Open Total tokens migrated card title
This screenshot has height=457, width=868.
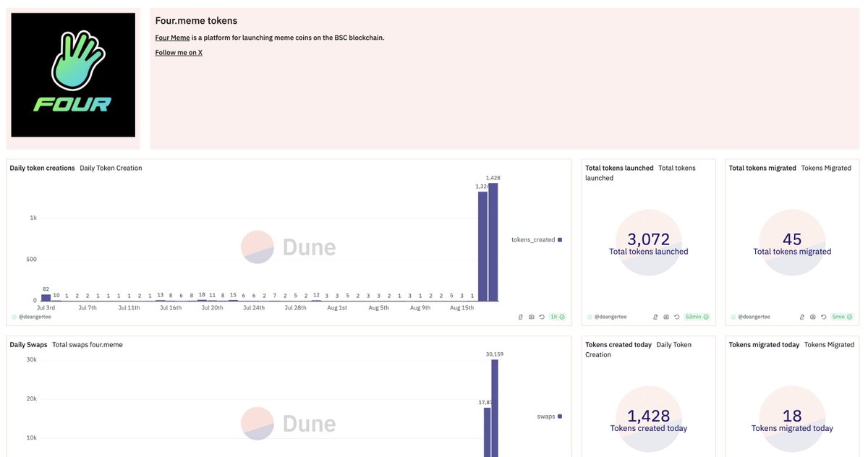click(x=763, y=168)
